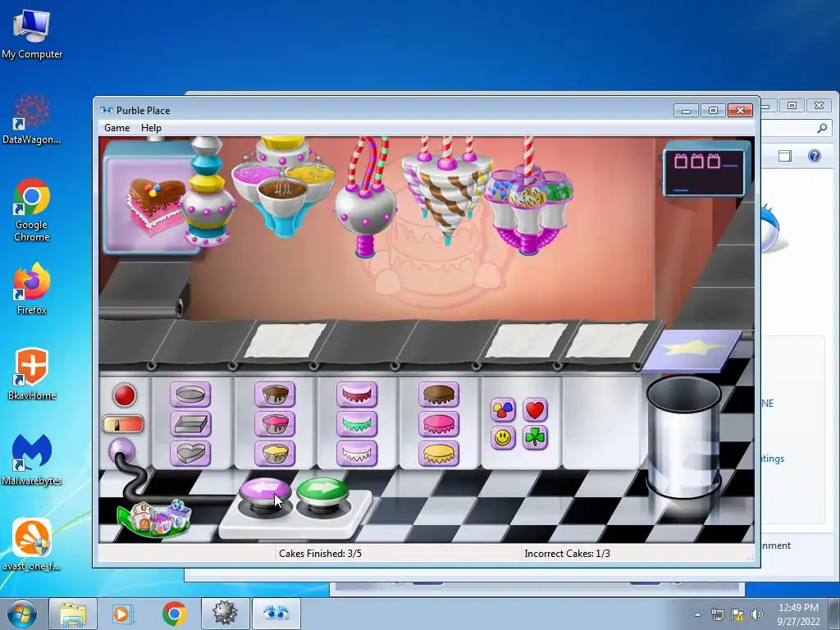Pick the green filling icing button

click(357, 424)
